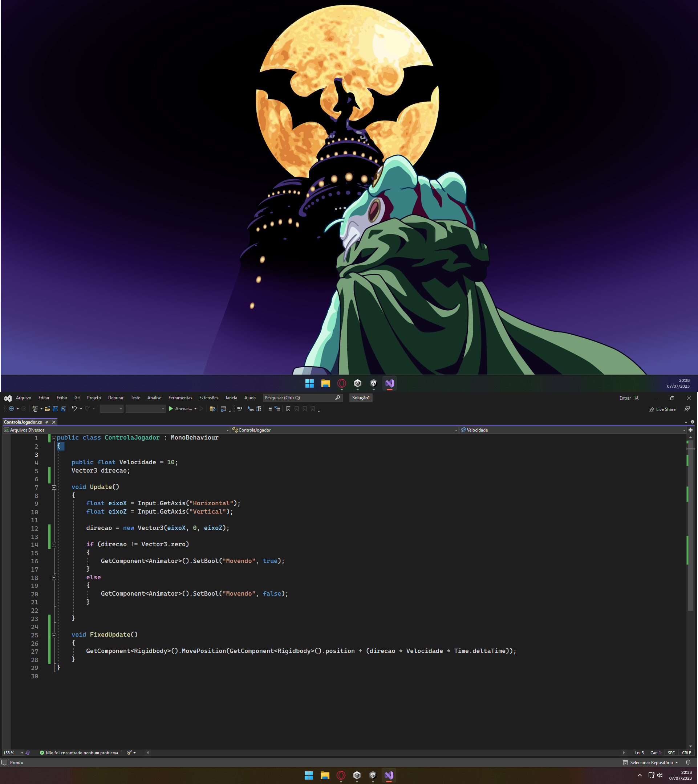Open the notifications bell icon
Image resolution: width=698 pixels, height=784 pixels.
point(689,763)
